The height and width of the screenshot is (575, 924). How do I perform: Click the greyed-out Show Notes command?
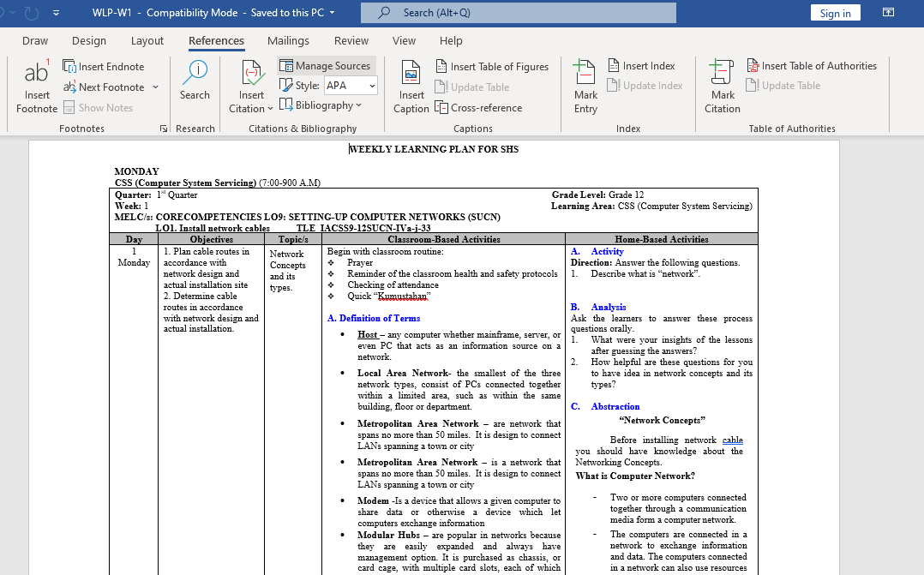[98, 108]
